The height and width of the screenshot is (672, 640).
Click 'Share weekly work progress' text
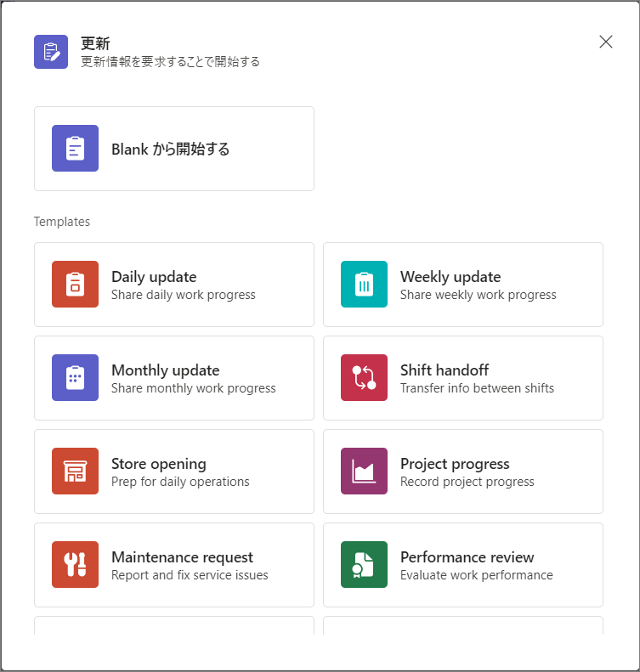479,295
